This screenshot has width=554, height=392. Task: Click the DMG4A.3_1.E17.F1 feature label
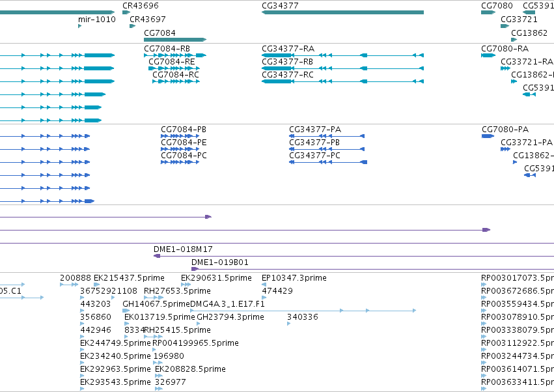(x=228, y=304)
